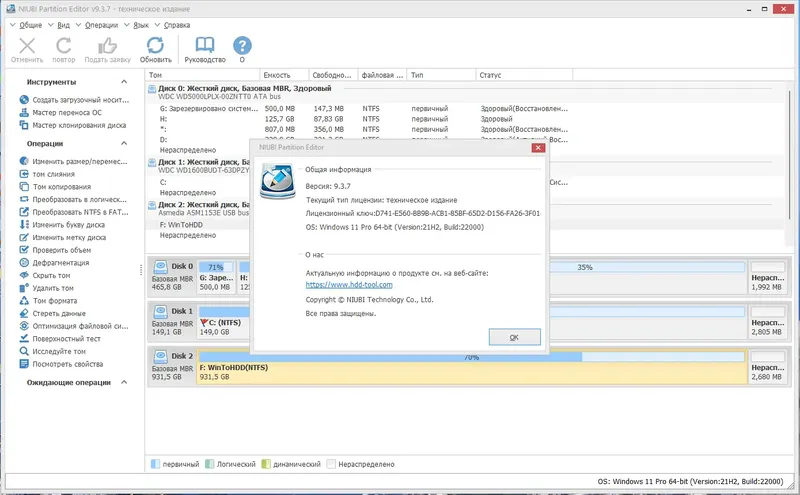Viewport: 800px width, 495px height.
Task: Click the Изменить размер/переместить icon
Action: (24, 161)
